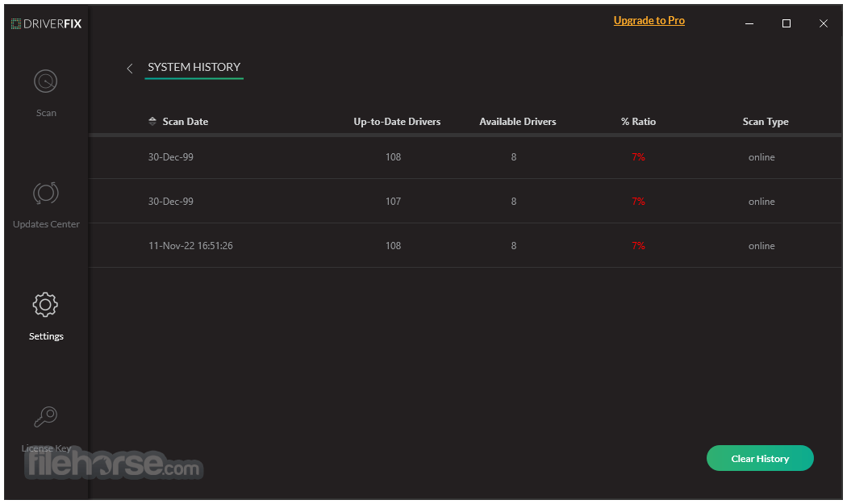The image size is (847, 504).
Task: Select the first 30-Dec-99 scan row
Action: (x=465, y=157)
